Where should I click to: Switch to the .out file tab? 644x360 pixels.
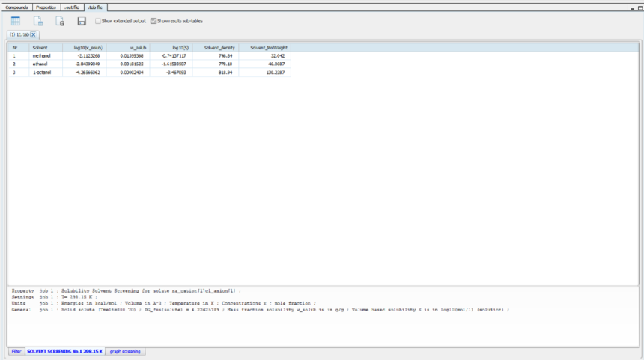click(71, 7)
